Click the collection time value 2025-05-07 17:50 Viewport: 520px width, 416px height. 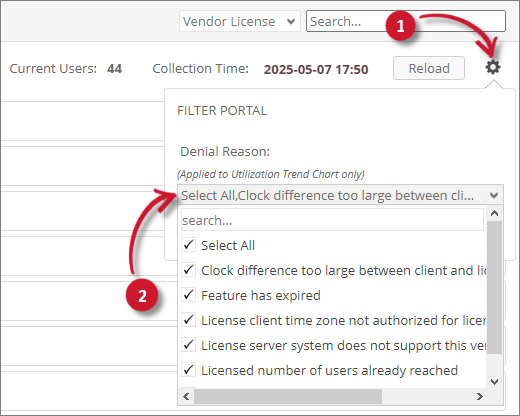pos(316,69)
